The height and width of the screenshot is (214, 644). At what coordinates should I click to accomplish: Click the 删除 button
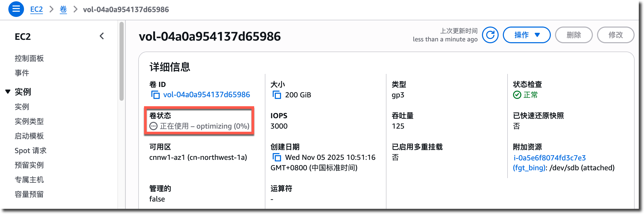pos(574,35)
